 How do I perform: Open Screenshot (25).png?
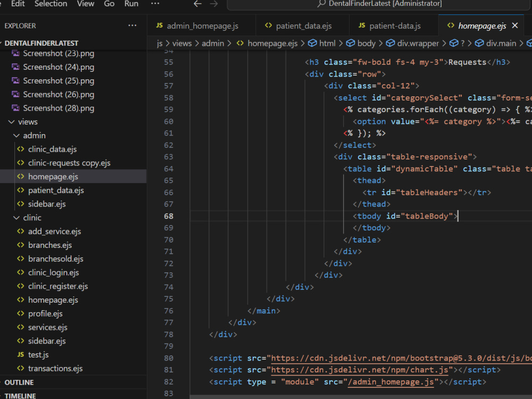59,81
